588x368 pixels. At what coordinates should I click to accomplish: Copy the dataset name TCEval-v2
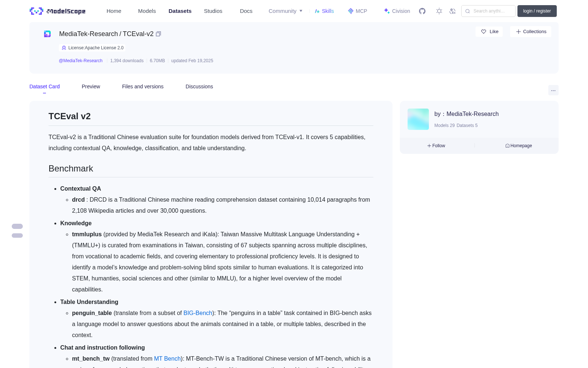(158, 34)
